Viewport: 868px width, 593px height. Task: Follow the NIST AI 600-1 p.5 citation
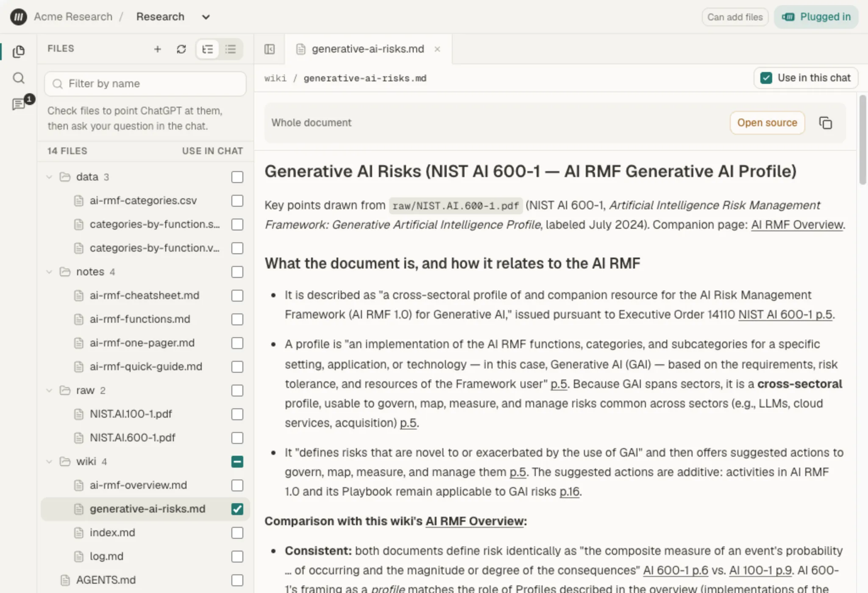pos(785,315)
